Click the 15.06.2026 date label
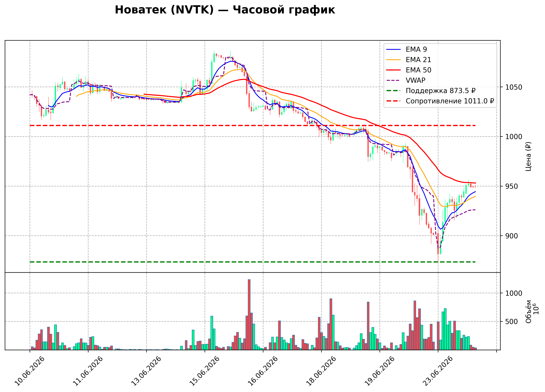This screenshot has height=392, width=545. [x=204, y=371]
